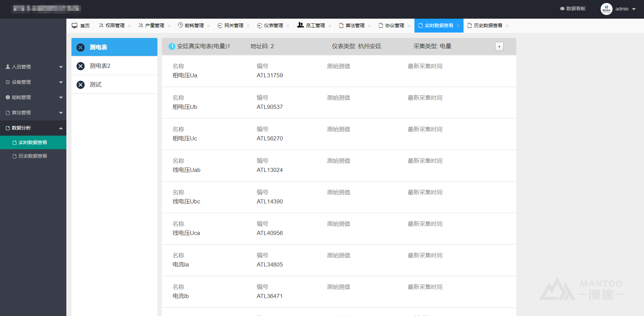This screenshot has height=316, width=644.
Task: Select the 测电表2 meter entry
Action: [x=100, y=66]
